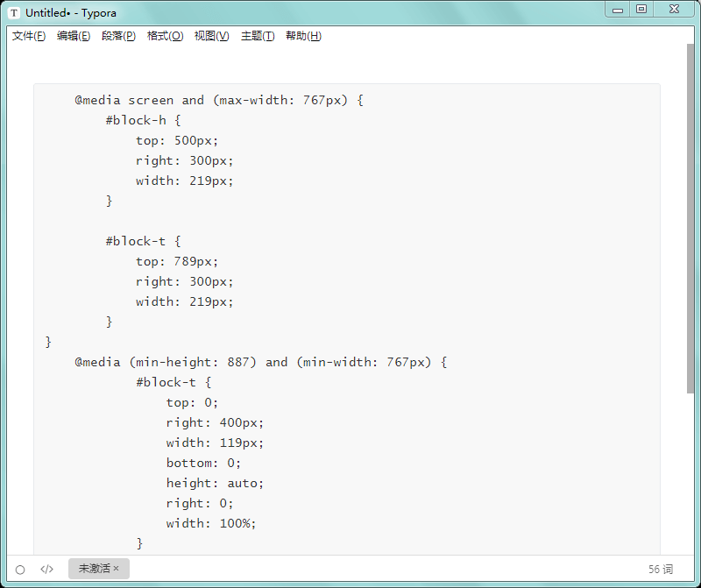
Task: Open the 文件(F) menu
Action: [x=29, y=36]
